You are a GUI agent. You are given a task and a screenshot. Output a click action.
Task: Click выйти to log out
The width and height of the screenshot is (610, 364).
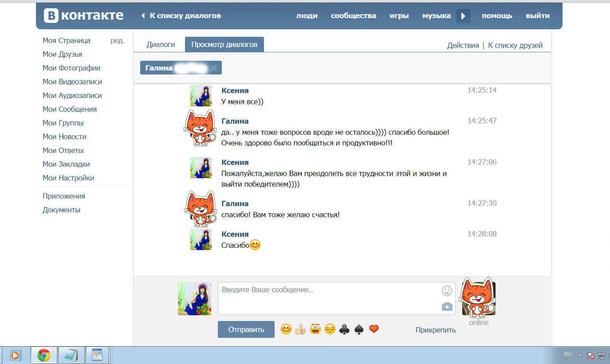tap(538, 16)
